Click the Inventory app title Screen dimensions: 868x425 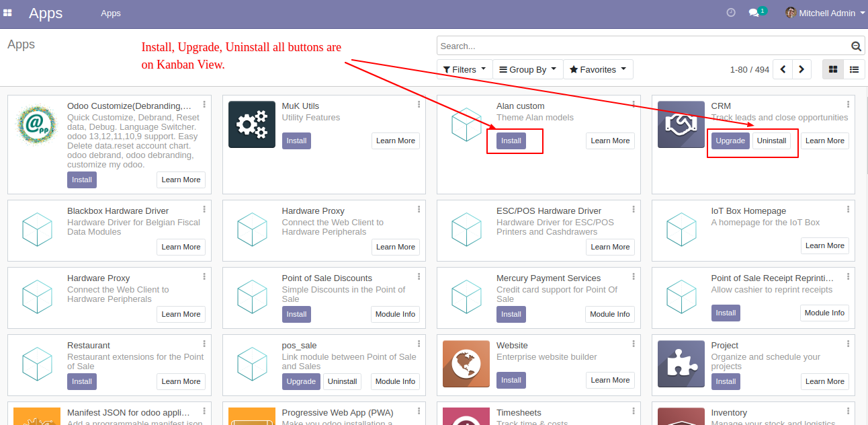[729, 413]
